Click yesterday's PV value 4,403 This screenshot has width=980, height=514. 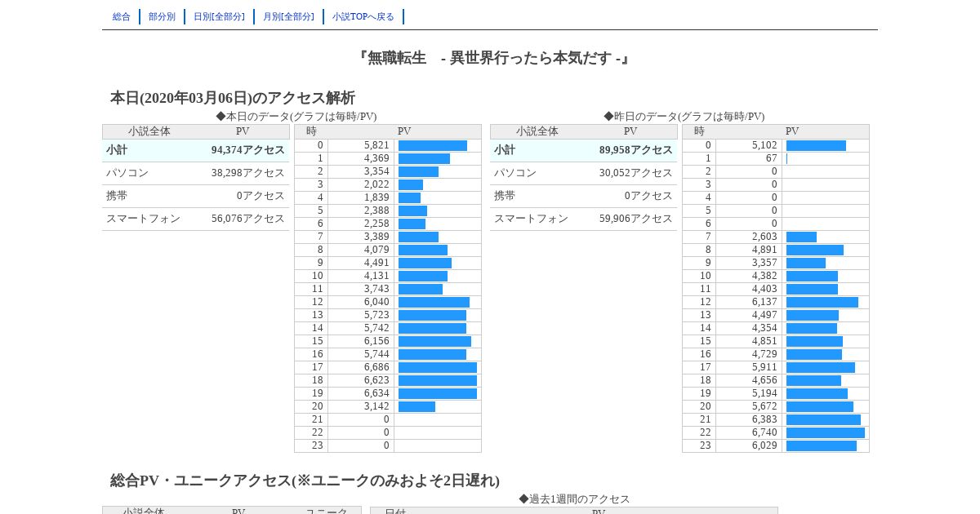click(764, 289)
